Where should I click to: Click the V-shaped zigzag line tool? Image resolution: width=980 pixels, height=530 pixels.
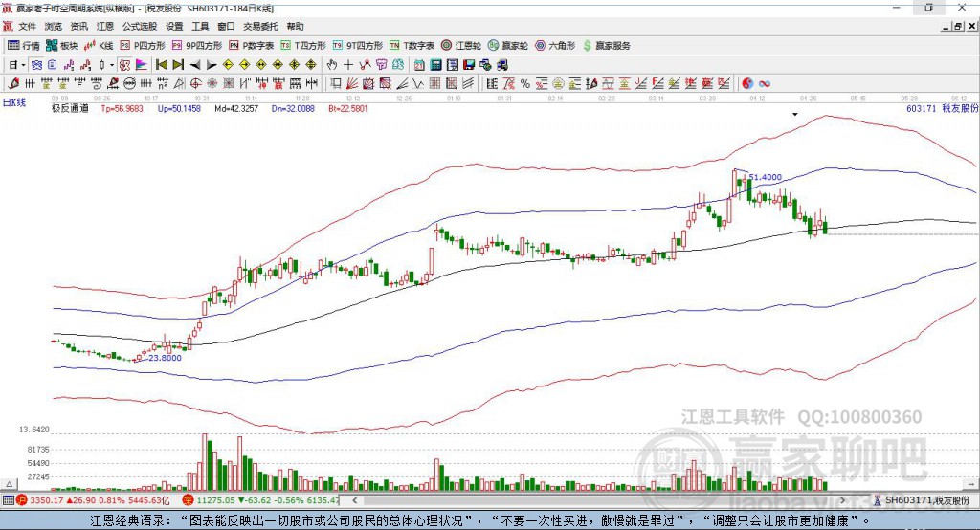[x=417, y=83]
